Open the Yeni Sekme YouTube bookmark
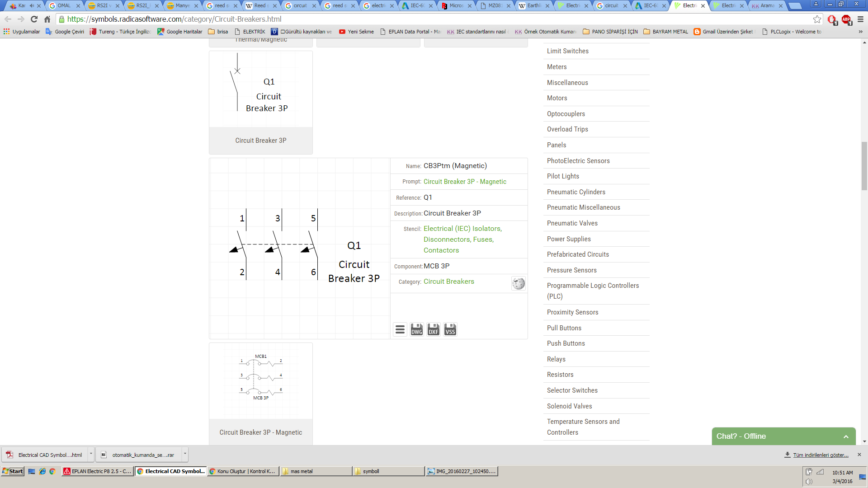 (356, 32)
